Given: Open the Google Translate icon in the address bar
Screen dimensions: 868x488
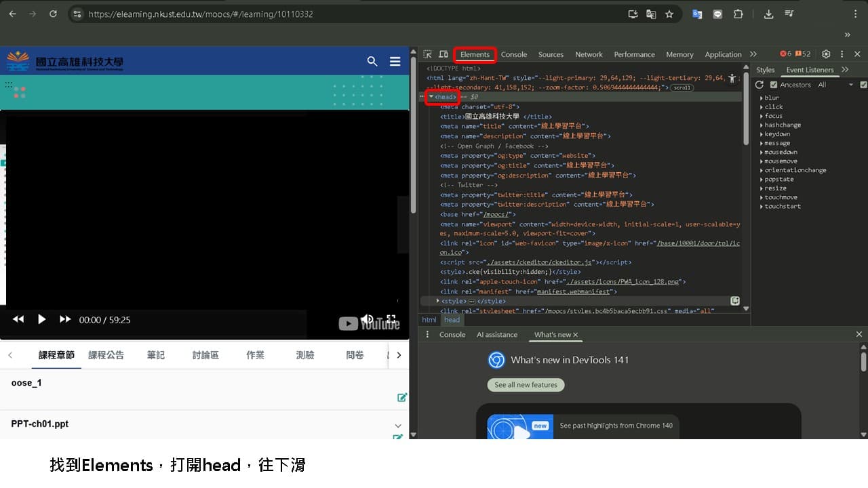Looking at the screenshot, I should 651,14.
